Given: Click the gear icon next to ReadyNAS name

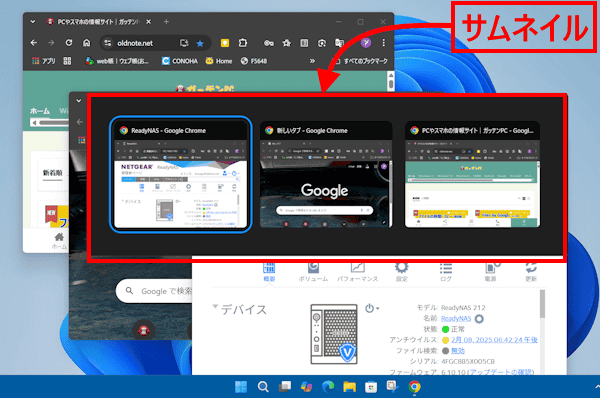Looking at the screenshot, I should click(479, 318).
